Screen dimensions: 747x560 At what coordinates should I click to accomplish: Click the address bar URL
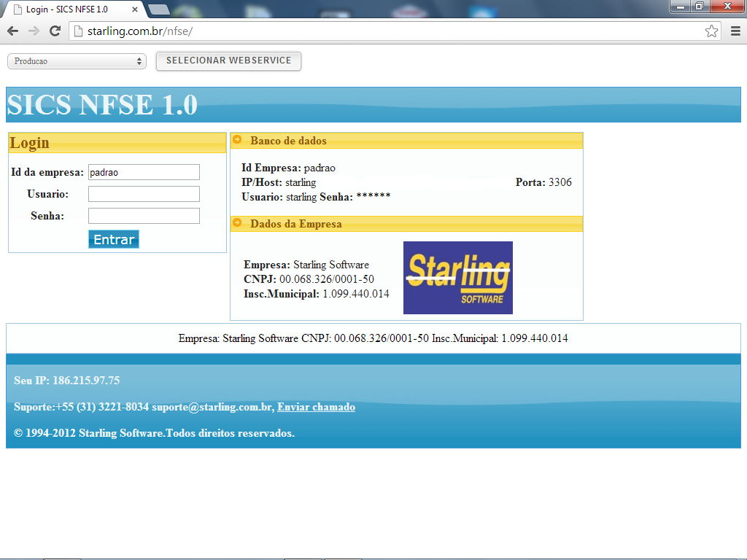click(x=140, y=31)
